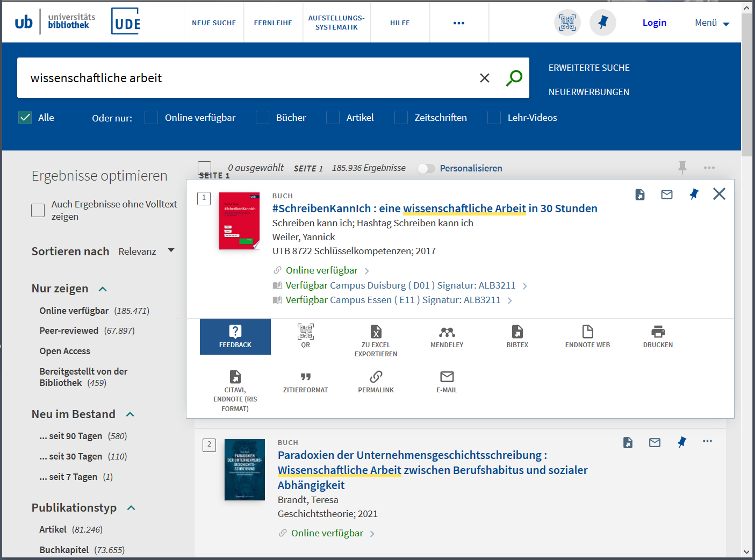The width and height of the screenshot is (755, 560).
Task: Export first result to Excel
Action: point(376,340)
